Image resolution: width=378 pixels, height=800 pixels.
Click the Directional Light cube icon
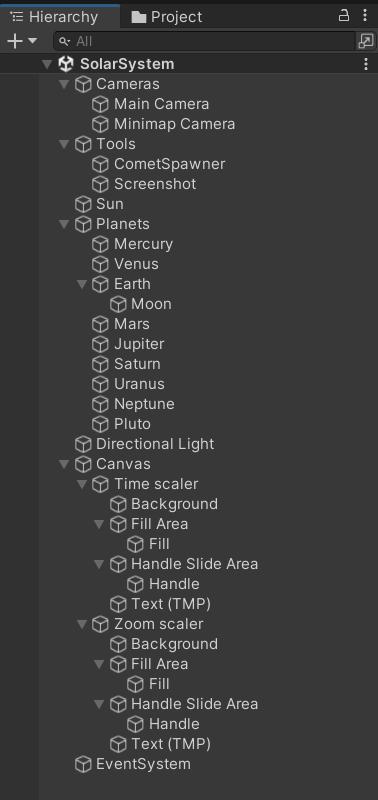pyautogui.click(x=83, y=444)
